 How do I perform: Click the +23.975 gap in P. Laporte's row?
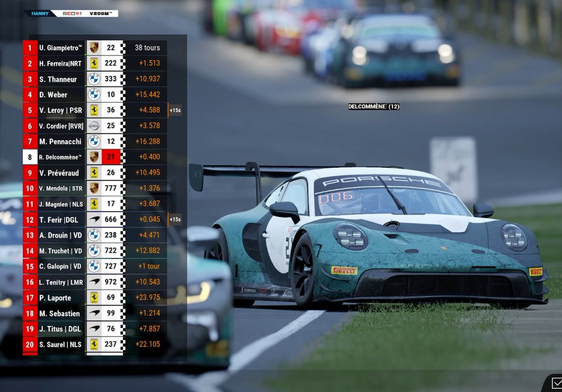pos(148,298)
